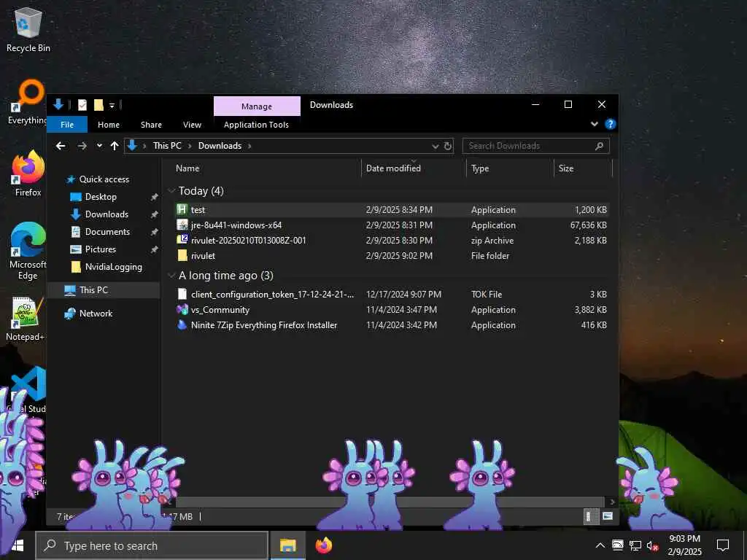The width and height of the screenshot is (747, 560).
Task: Click the vs_Community file icon
Action: coord(182,309)
